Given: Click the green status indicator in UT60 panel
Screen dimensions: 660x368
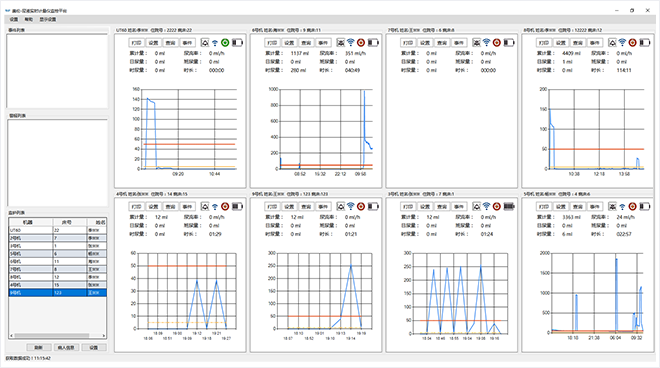Looking at the screenshot, I should (x=225, y=43).
